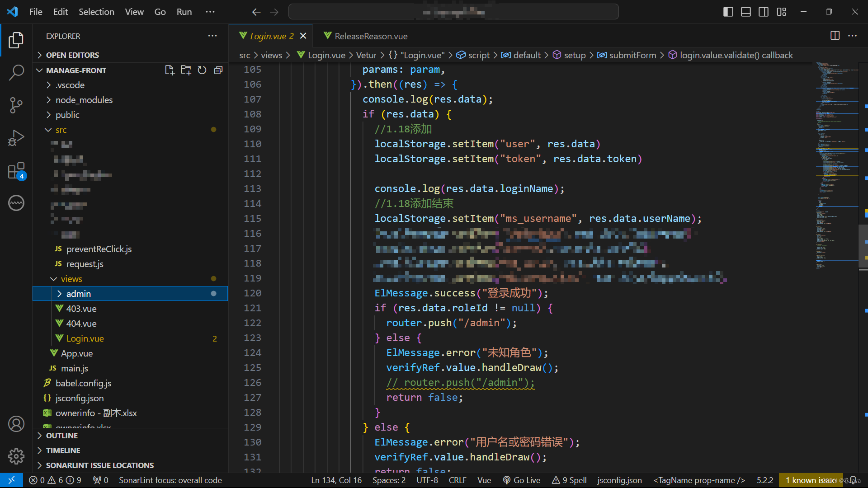This screenshot has width=868, height=488.
Task: Toggle the primary side bar visibility
Action: [728, 12]
